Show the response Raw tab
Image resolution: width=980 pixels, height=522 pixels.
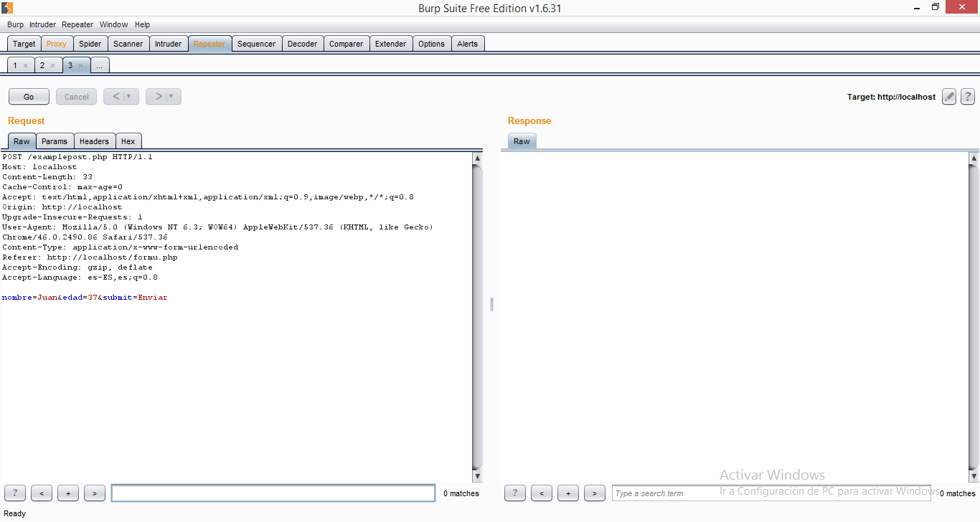[522, 141]
